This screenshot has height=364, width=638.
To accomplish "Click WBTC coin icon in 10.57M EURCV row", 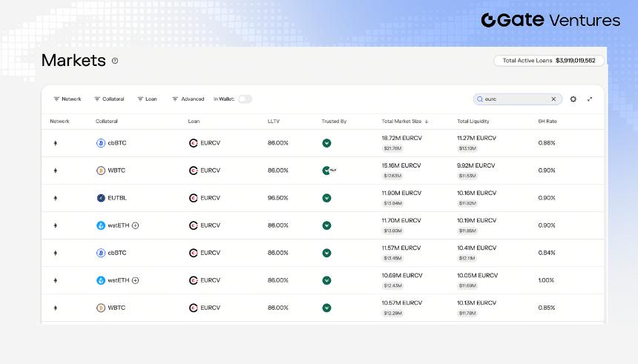I will 100,308.
